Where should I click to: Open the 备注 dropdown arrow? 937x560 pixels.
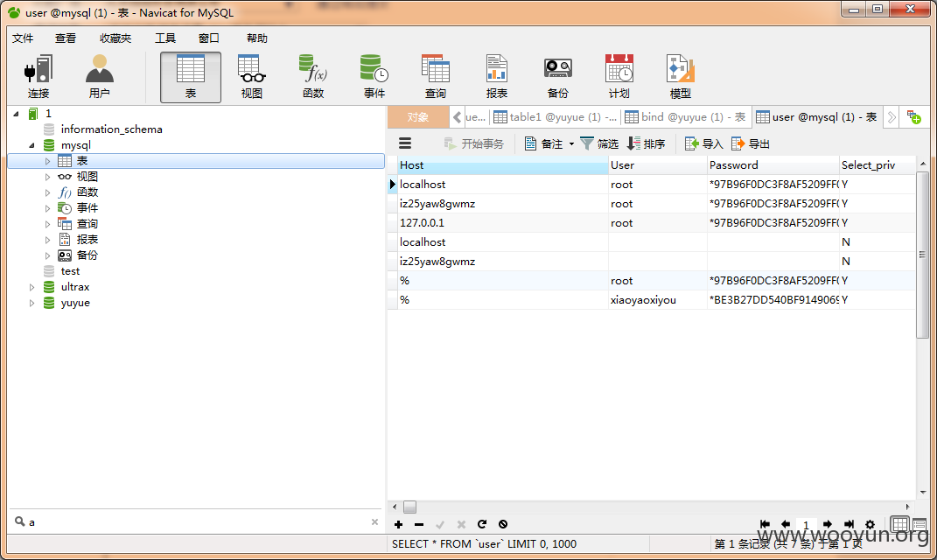(x=571, y=144)
